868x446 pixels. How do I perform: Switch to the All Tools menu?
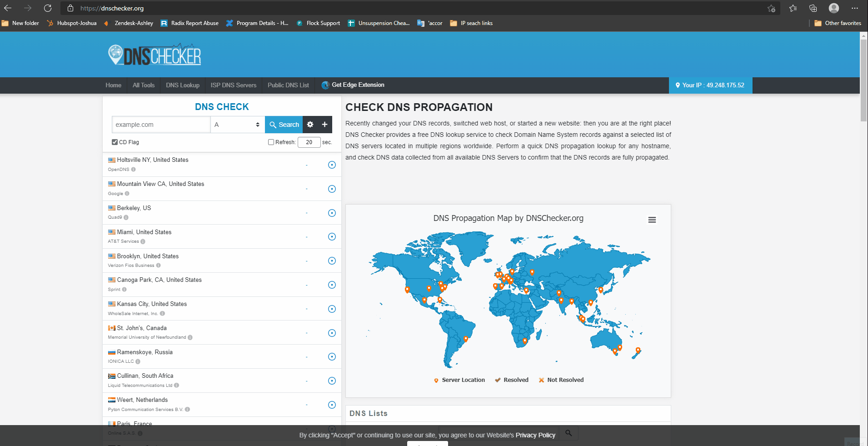143,85
